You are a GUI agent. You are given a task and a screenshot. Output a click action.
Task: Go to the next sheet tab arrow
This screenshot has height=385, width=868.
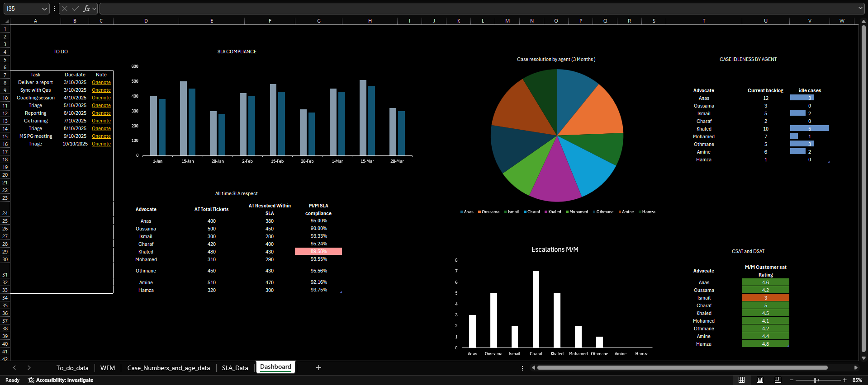[29, 368]
